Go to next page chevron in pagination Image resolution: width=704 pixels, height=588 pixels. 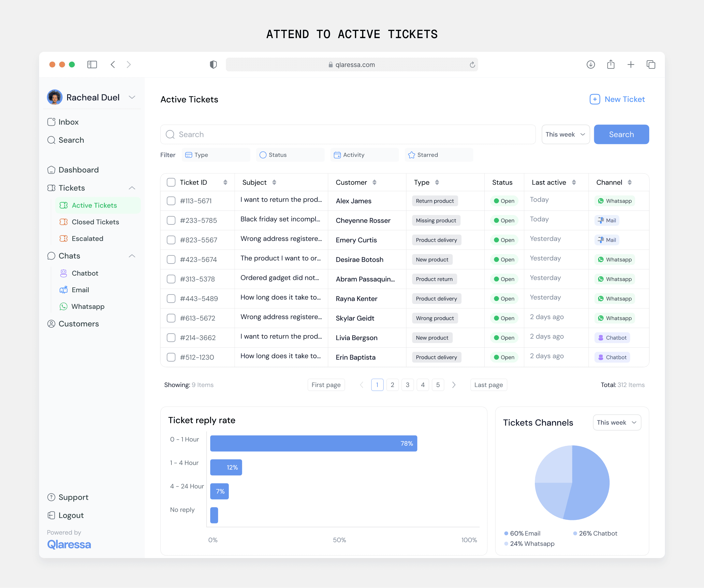(454, 385)
